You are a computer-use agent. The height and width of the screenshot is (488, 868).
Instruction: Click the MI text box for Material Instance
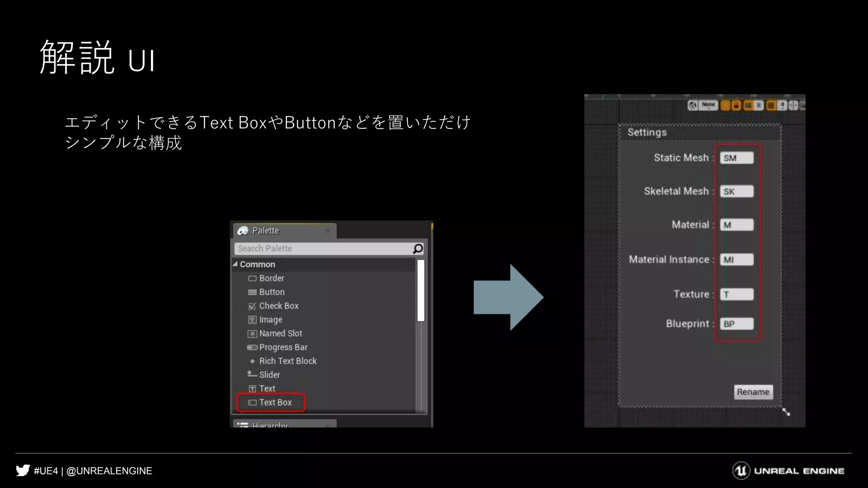737,260
